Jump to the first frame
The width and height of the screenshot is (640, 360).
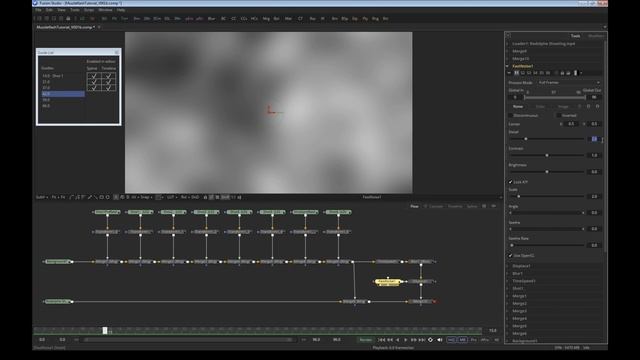tap(381, 340)
